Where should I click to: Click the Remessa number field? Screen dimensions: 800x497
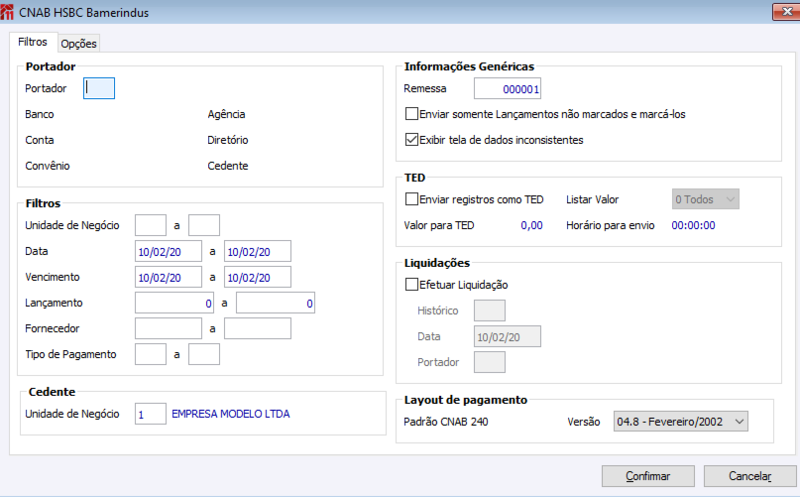[507, 89]
